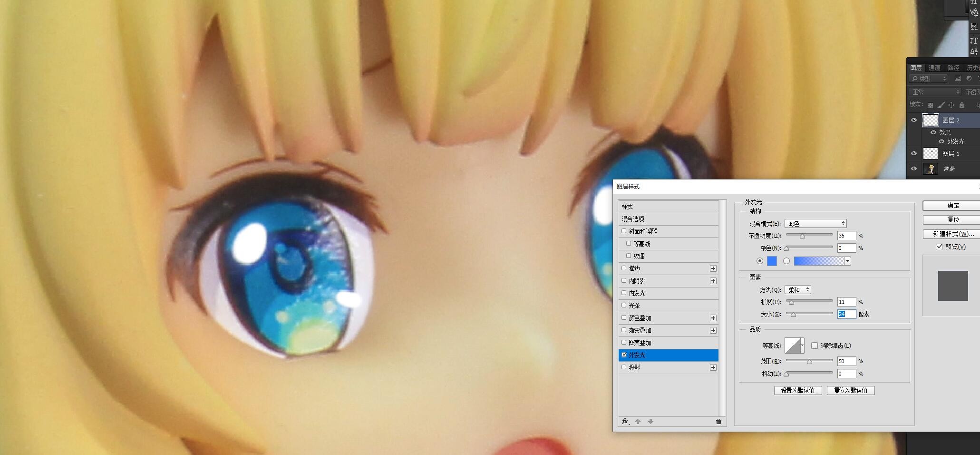Click the plus icon next to 投影

713,367
